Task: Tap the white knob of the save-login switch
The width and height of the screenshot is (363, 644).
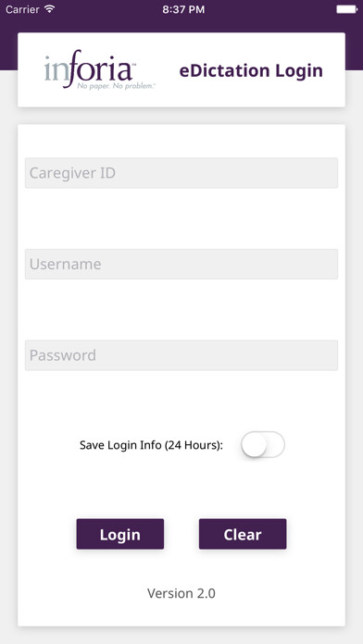Action: pyautogui.click(x=254, y=444)
